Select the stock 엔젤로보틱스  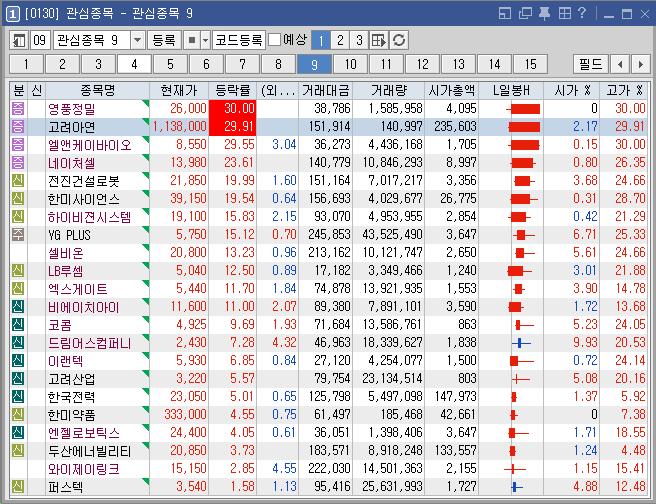click(x=84, y=433)
